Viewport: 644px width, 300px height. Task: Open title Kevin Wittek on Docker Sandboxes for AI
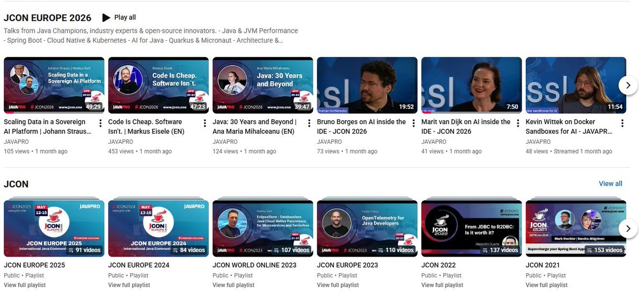(x=570, y=127)
